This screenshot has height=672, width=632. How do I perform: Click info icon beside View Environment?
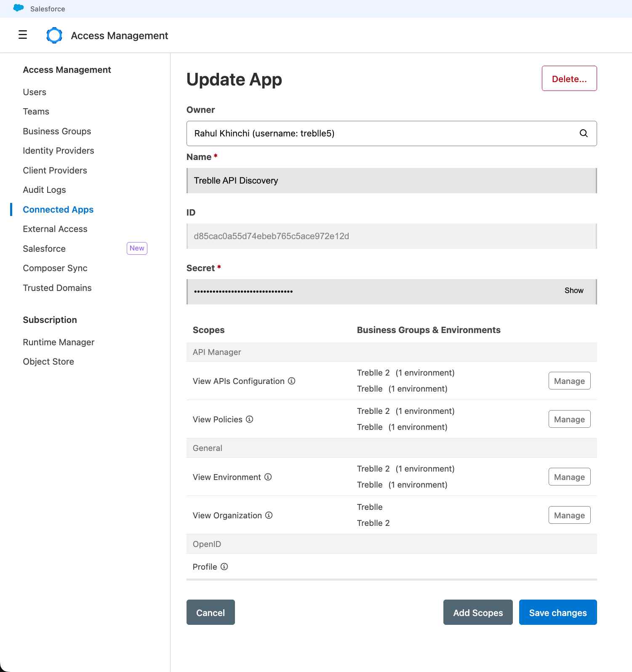(x=268, y=477)
